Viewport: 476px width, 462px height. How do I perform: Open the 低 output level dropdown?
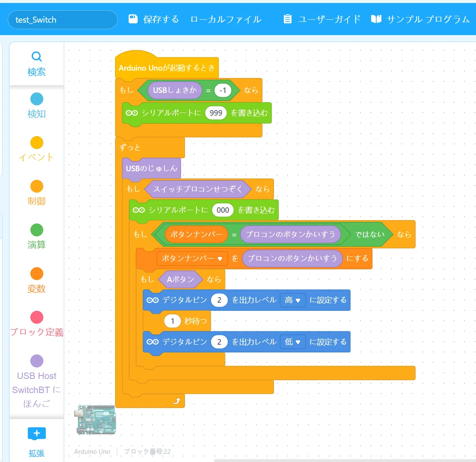coord(293,342)
